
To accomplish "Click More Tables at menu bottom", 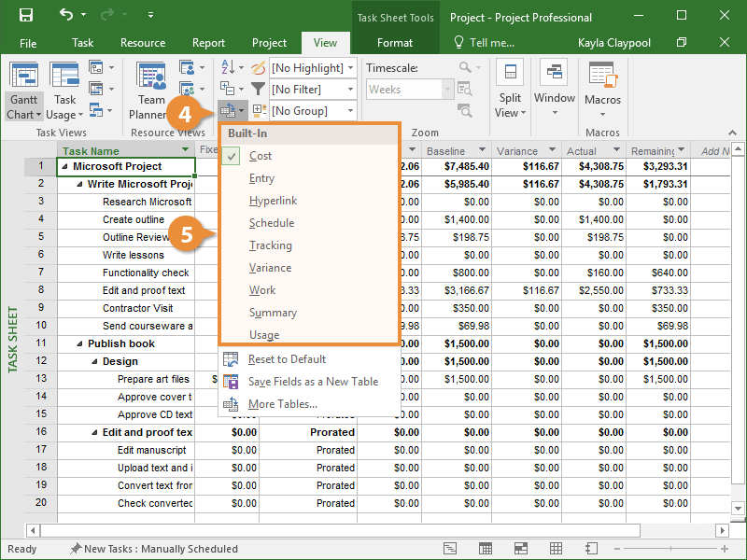I will tap(282, 404).
